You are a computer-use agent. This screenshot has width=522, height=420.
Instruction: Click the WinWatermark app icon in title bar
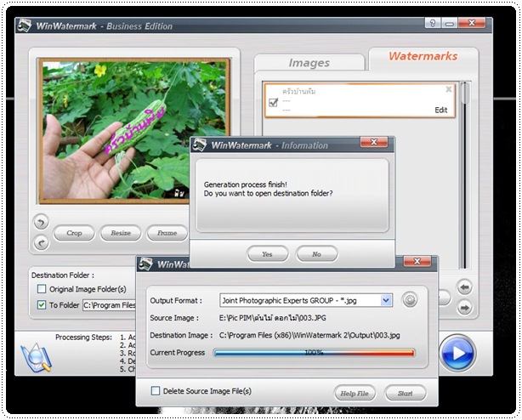(25, 26)
